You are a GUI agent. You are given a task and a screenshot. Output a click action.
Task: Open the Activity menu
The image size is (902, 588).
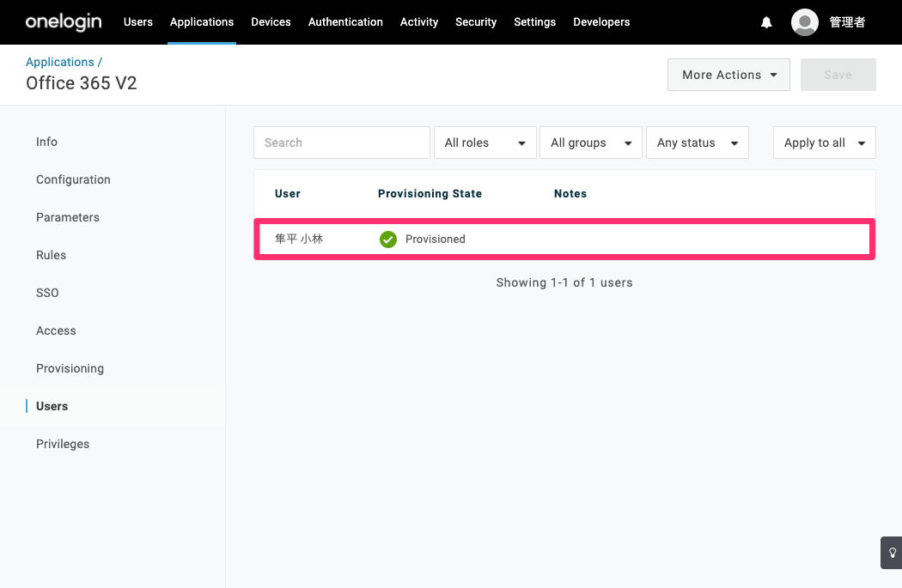click(419, 21)
